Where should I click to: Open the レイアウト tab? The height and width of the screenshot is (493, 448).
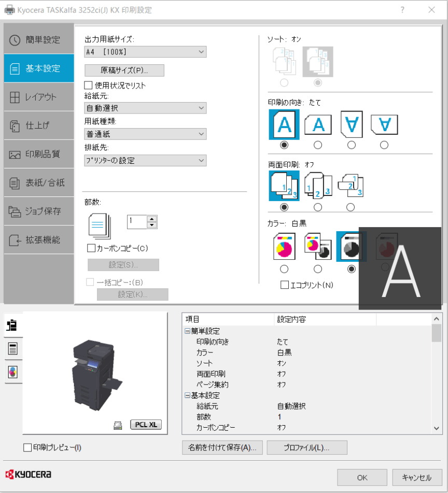[39, 97]
